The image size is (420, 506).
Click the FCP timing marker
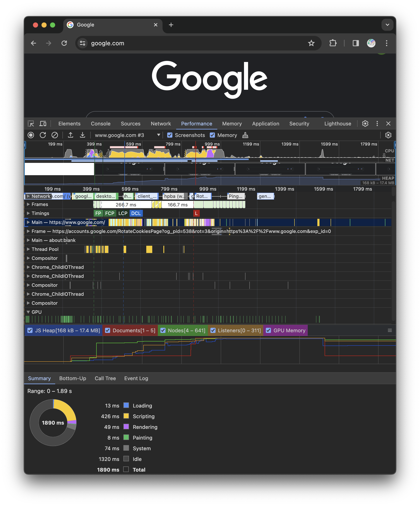pos(110,213)
